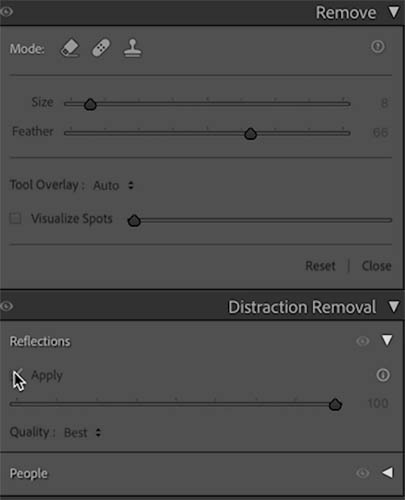Select the Remove (eraser) mode icon
405x500 pixels.
(70, 48)
